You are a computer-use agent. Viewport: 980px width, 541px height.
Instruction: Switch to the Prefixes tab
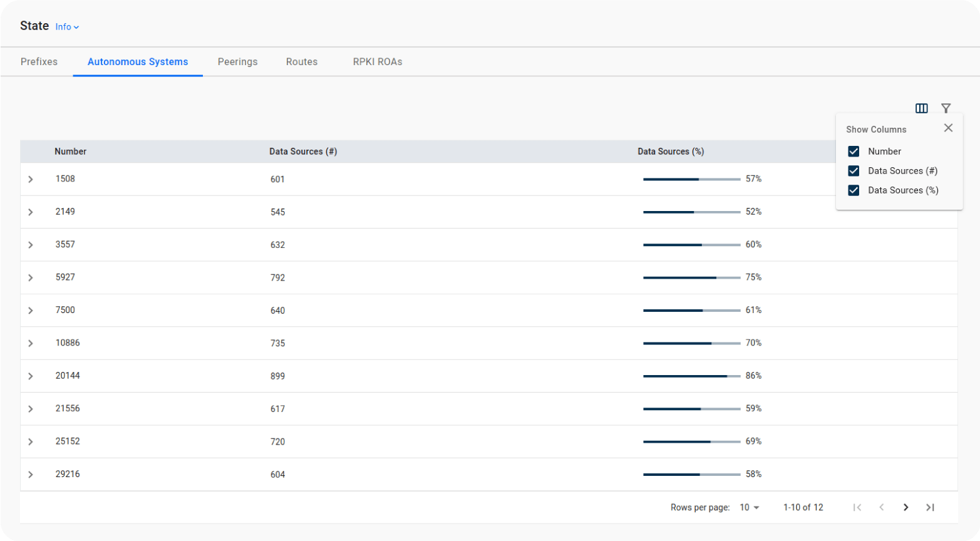[39, 62]
